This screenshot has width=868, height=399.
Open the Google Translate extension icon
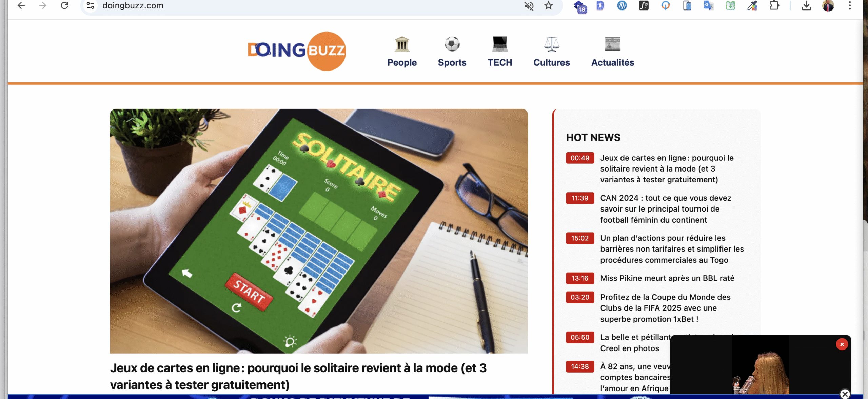pos(709,5)
